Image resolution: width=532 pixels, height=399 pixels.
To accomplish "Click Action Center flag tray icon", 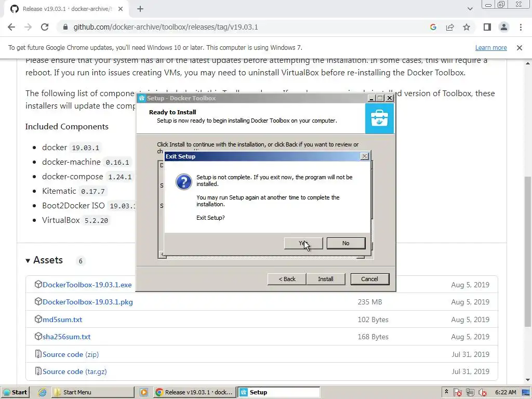I will tap(457, 393).
